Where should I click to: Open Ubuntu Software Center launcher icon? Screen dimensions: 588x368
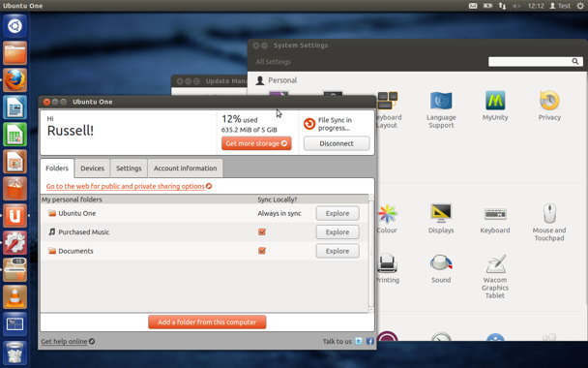[x=15, y=188]
